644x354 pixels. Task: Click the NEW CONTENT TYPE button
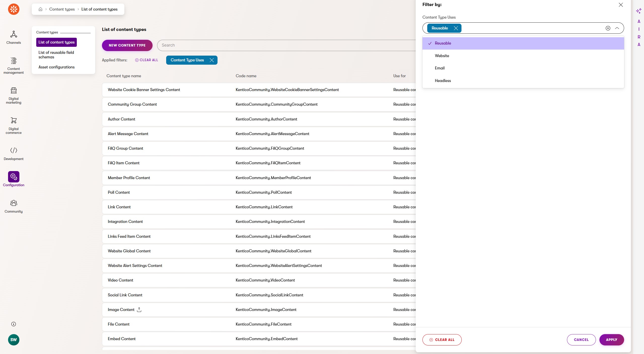tap(127, 45)
